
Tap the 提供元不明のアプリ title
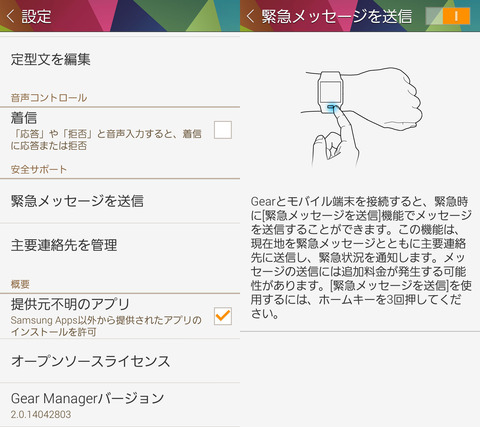[x=70, y=304]
